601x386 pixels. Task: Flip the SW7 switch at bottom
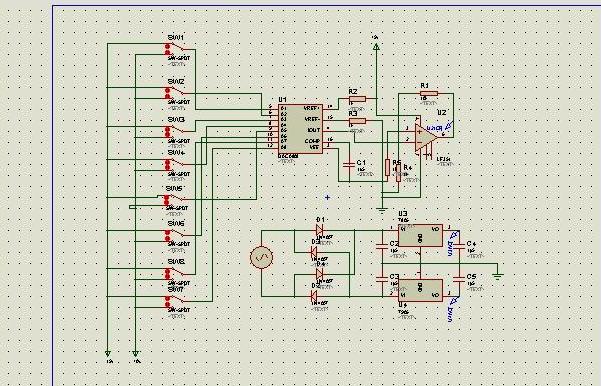pos(175,301)
